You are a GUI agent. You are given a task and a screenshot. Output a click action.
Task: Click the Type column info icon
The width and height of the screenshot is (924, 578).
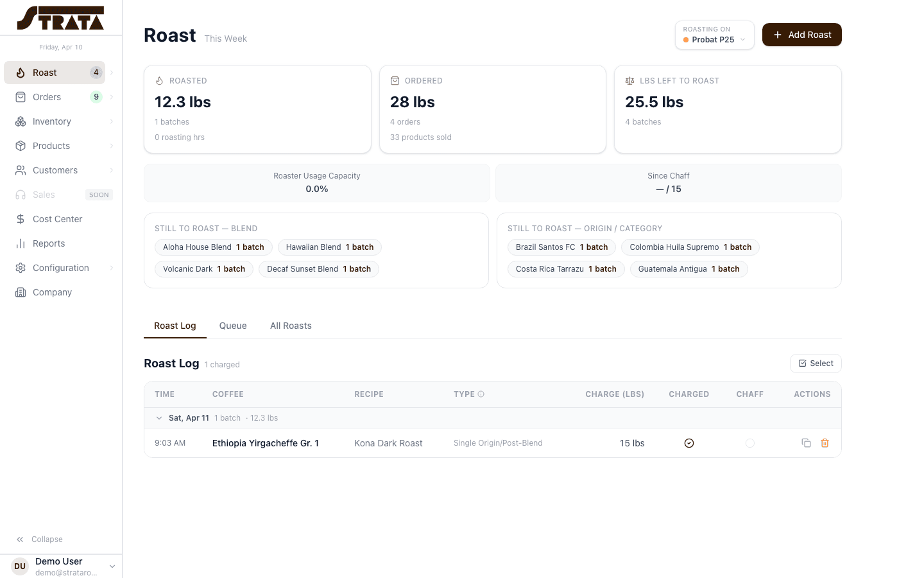(481, 394)
